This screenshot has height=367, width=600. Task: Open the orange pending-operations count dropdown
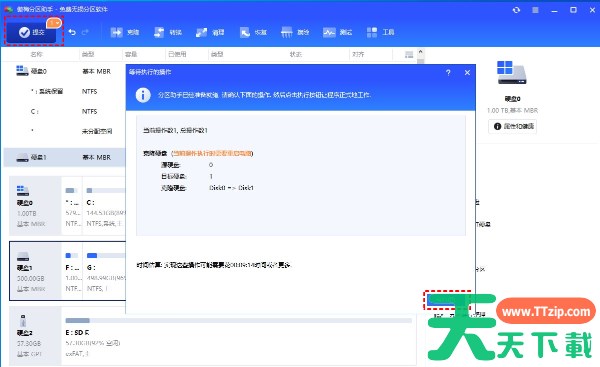click(54, 23)
